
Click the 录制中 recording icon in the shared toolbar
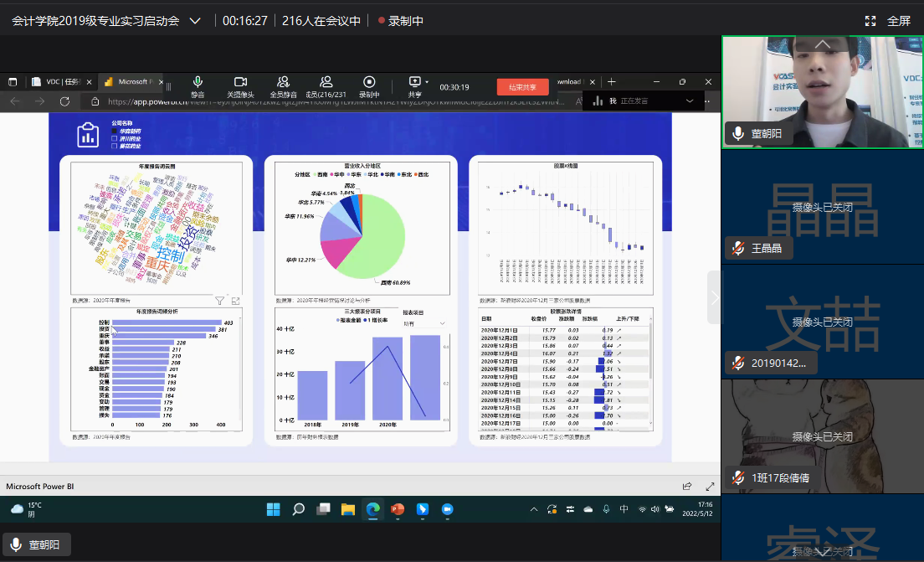(369, 82)
